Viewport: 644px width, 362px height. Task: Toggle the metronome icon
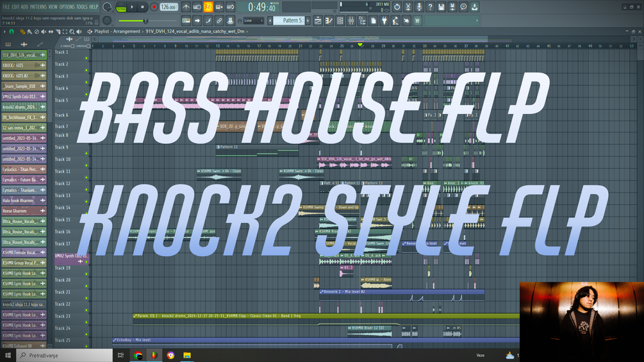(186, 7)
